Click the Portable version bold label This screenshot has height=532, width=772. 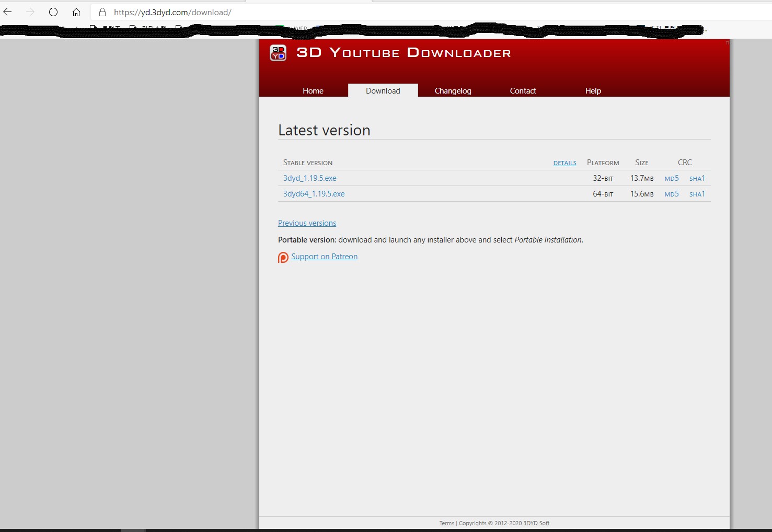coord(307,240)
